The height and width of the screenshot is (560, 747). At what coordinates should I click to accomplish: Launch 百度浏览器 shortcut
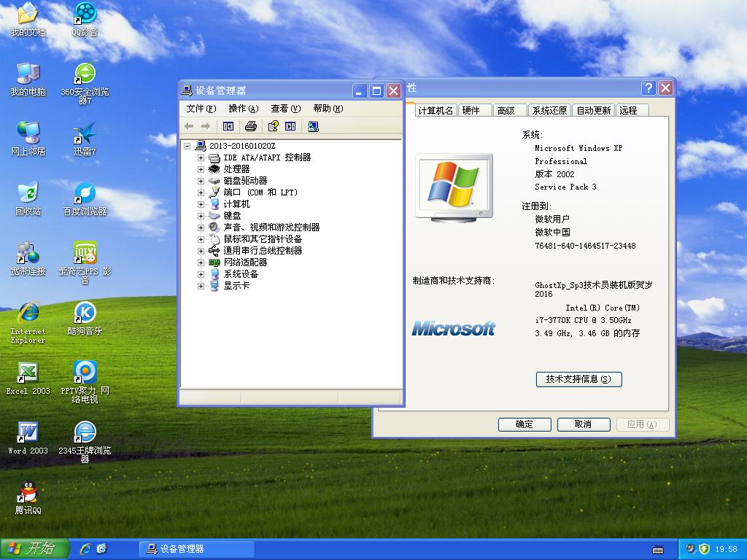tap(85, 198)
